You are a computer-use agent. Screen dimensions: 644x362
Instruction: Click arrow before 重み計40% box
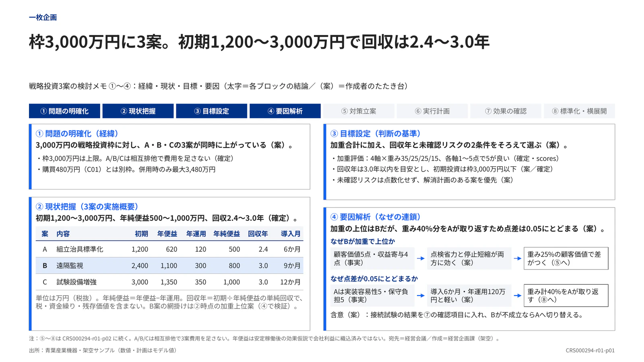[x=518, y=296]
